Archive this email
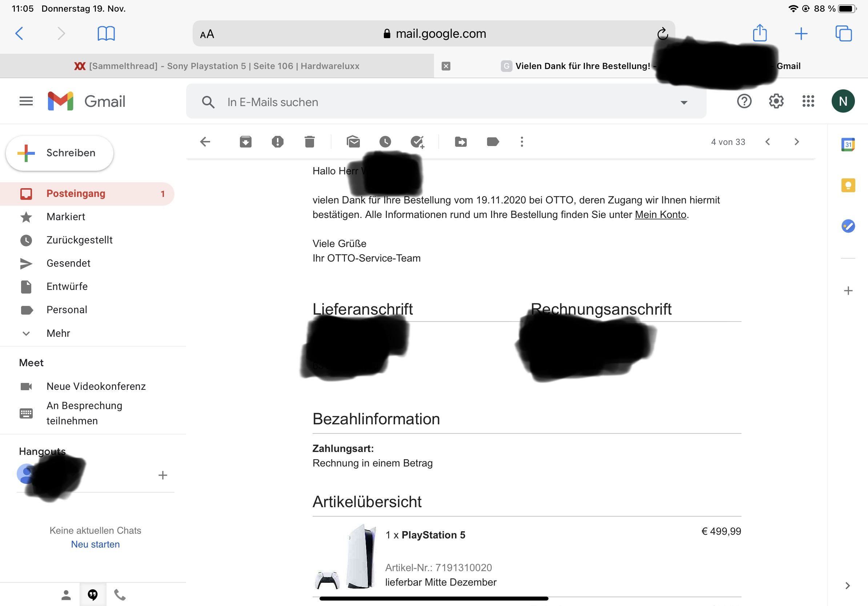This screenshot has width=868, height=606. coord(246,142)
